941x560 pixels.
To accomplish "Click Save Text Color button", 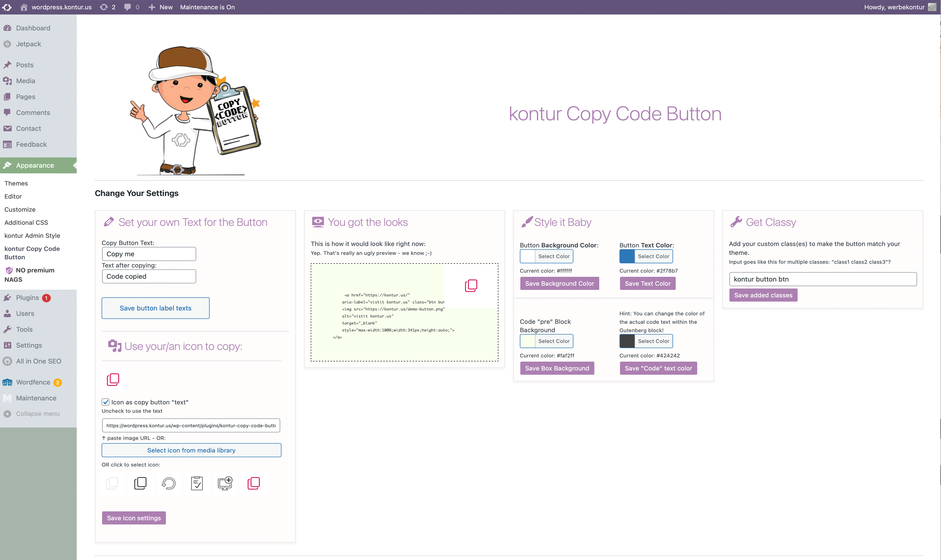I will (648, 283).
